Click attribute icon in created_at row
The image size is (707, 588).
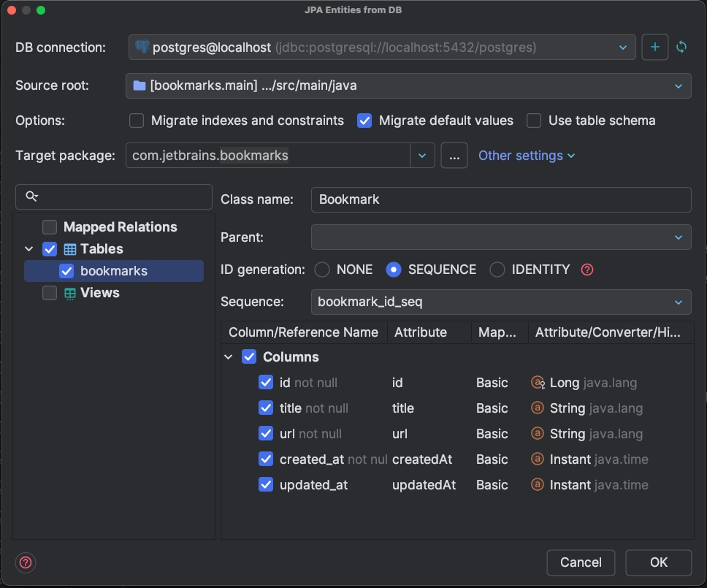(x=537, y=459)
